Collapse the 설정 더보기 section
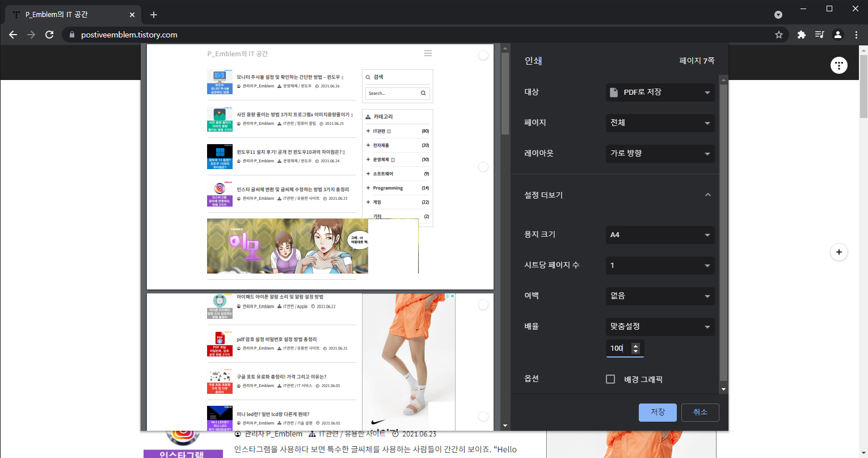 (707, 195)
